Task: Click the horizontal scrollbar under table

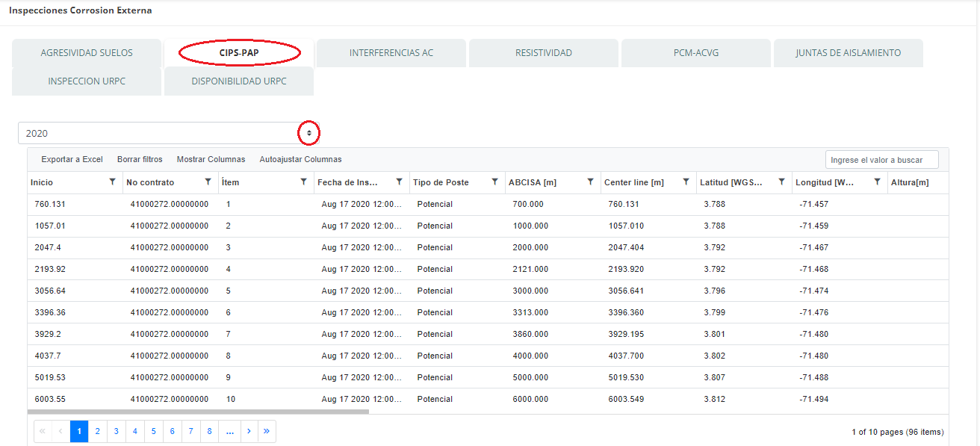Action: (198, 411)
